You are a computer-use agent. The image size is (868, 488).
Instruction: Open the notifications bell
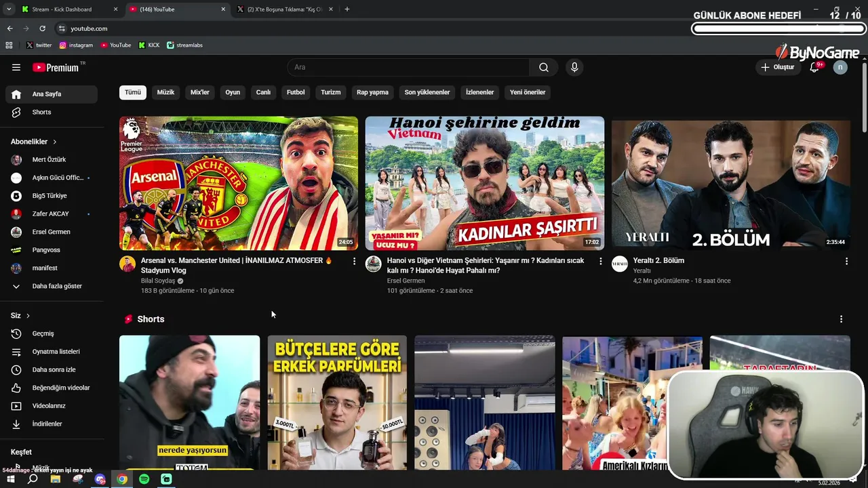click(814, 67)
